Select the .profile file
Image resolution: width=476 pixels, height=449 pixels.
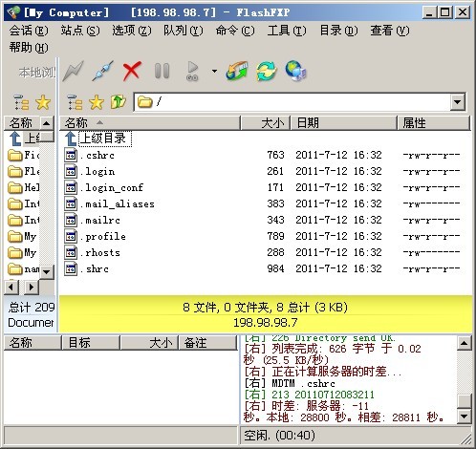[102, 236]
